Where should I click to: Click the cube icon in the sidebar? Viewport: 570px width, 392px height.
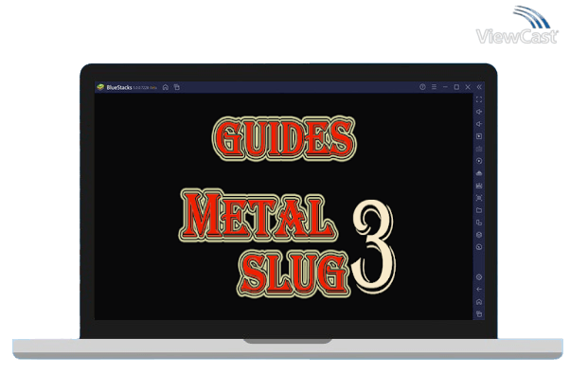coord(479,235)
